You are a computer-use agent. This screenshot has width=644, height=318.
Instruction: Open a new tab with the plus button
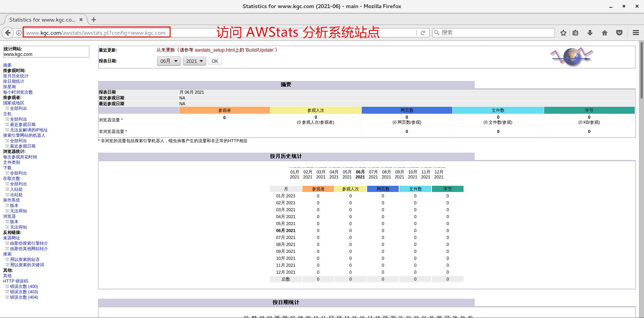pos(94,20)
